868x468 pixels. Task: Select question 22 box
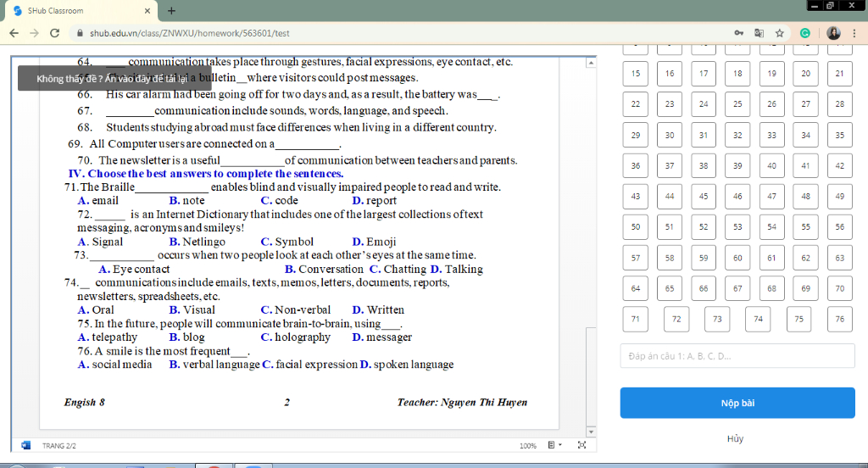click(636, 104)
